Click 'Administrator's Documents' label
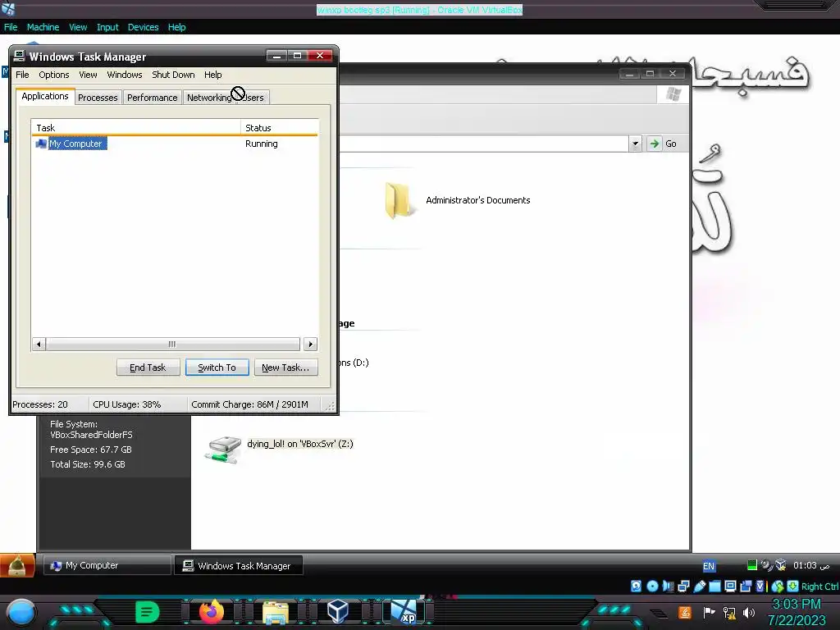840x630 pixels. pos(478,200)
